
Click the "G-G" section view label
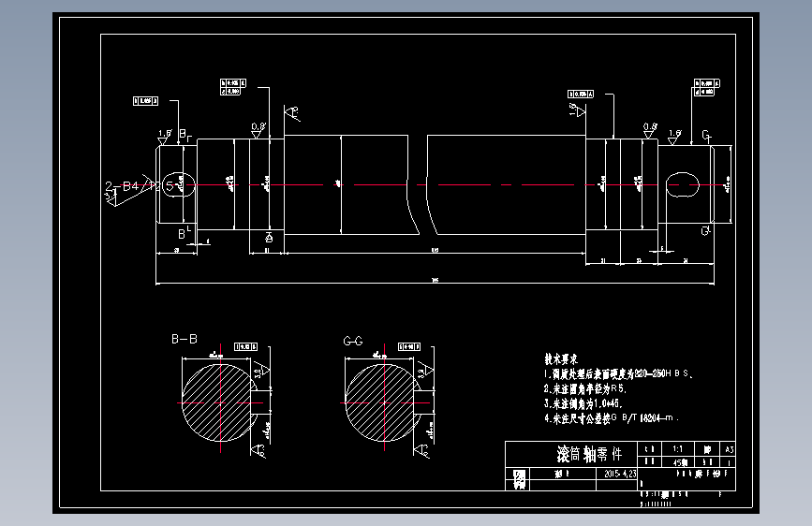pyautogui.click(x=353, y=341)
